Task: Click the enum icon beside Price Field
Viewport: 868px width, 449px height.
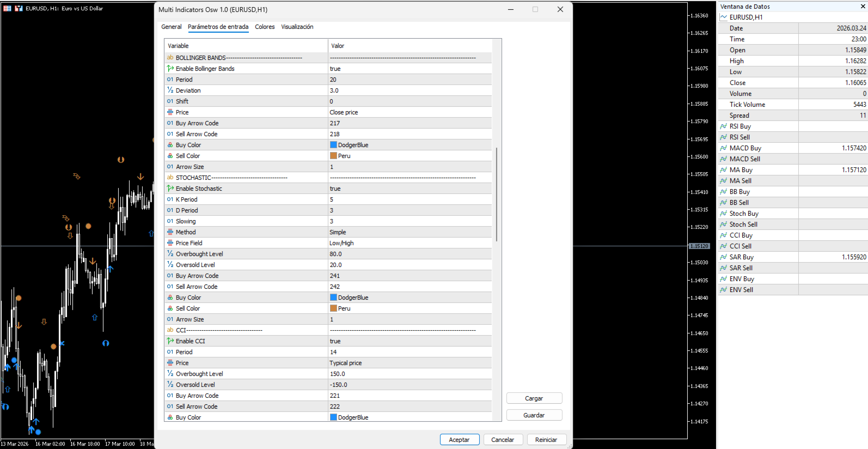Action: [x=170, y=243]
